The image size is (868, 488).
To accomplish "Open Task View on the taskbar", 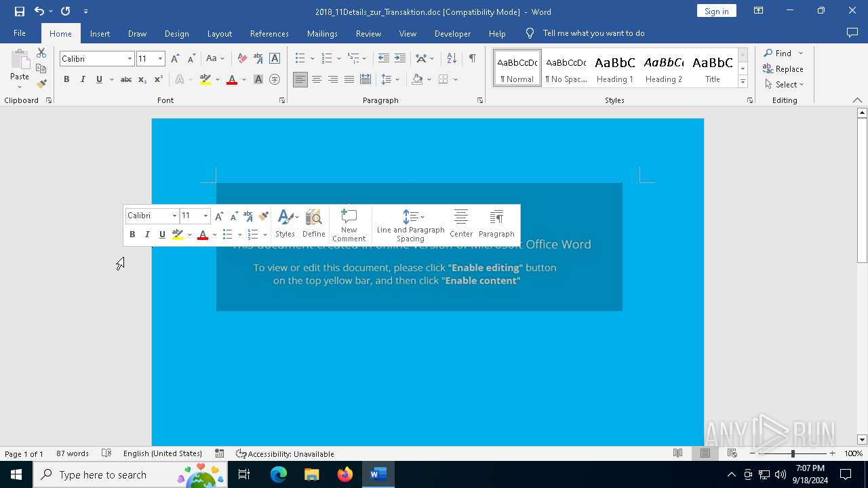I will 244,474.
